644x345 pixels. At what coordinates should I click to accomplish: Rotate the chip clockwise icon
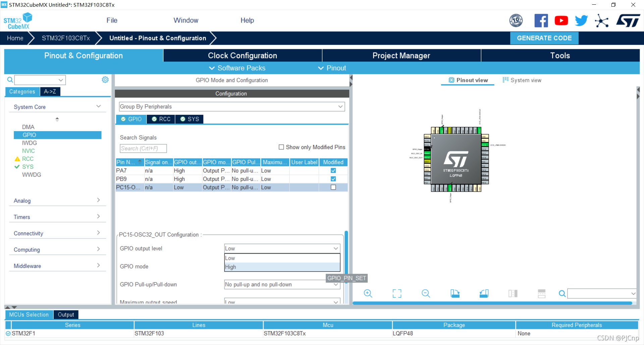(x=455, y=293)
